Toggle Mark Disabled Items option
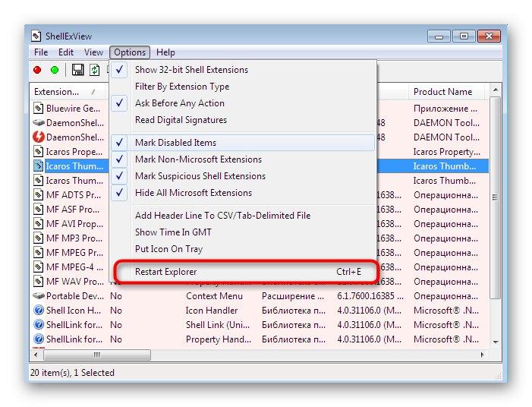The width and height of the screenshot is (532, 407). click(x=243, y=143)
